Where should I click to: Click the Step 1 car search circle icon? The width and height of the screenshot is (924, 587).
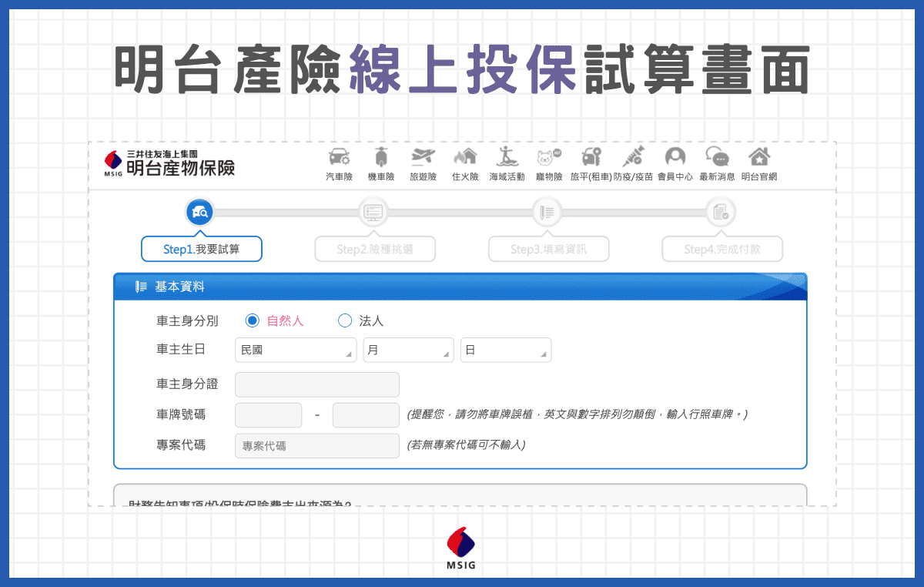(199, 212)
